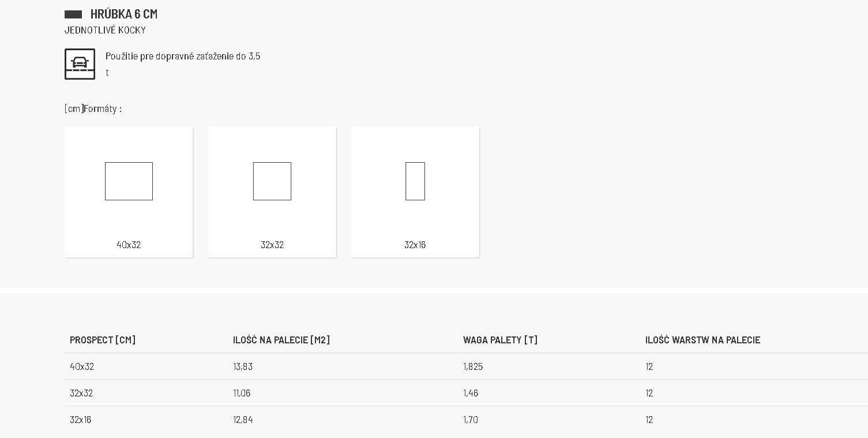868x438 pixels.
Task: Select the 32x32 entry in the table
Action: tap(81, 393)
